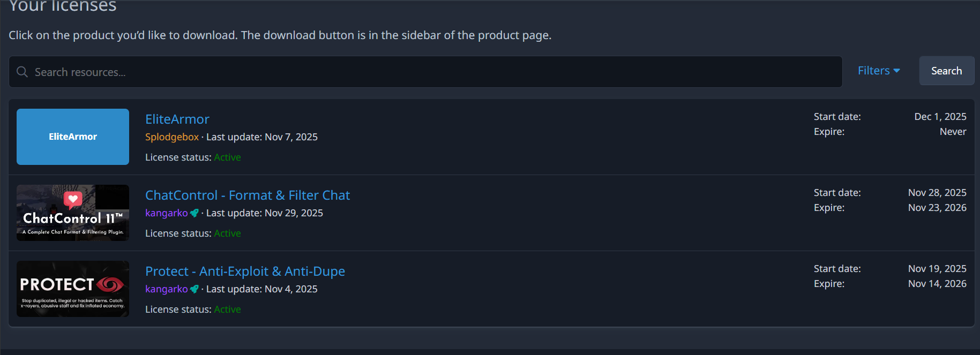Open ChatControl - Format & Filter Chat link
This screenshot has height=355, width=980.
247,195
